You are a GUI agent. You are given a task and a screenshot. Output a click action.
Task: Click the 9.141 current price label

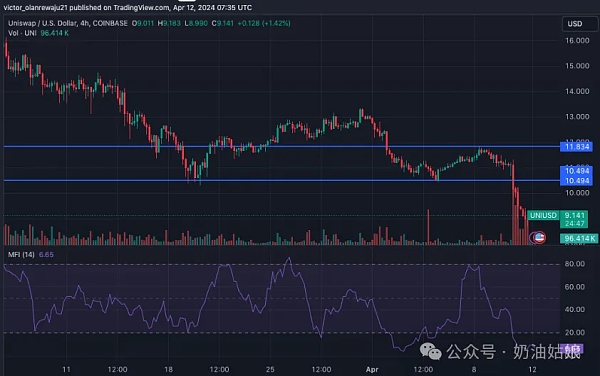(574, 215)
